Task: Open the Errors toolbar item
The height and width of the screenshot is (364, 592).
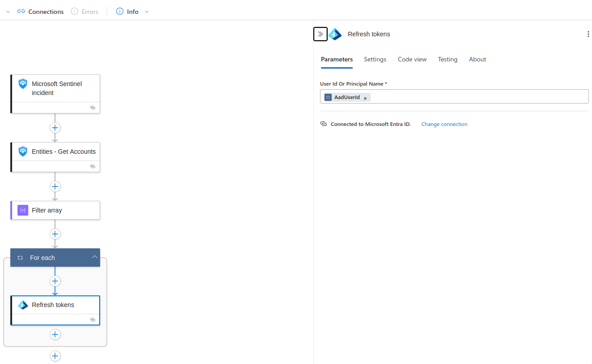Action: [x=84, y=12]
